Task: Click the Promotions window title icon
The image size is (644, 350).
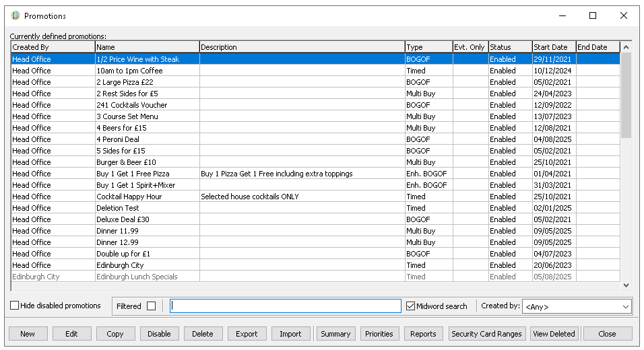Action: (x=15, y=15)
